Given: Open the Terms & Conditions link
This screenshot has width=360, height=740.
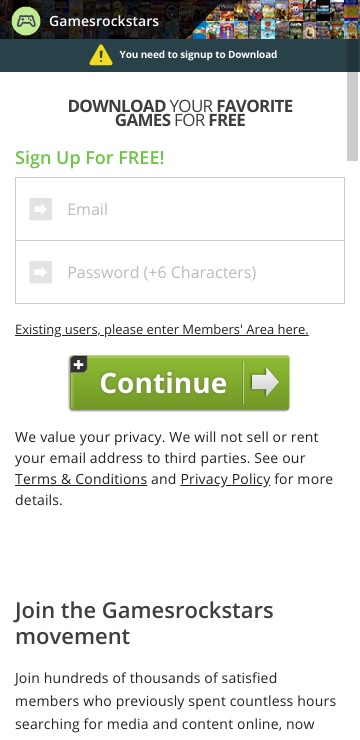Looking at the screenshot, I should 81,479.
